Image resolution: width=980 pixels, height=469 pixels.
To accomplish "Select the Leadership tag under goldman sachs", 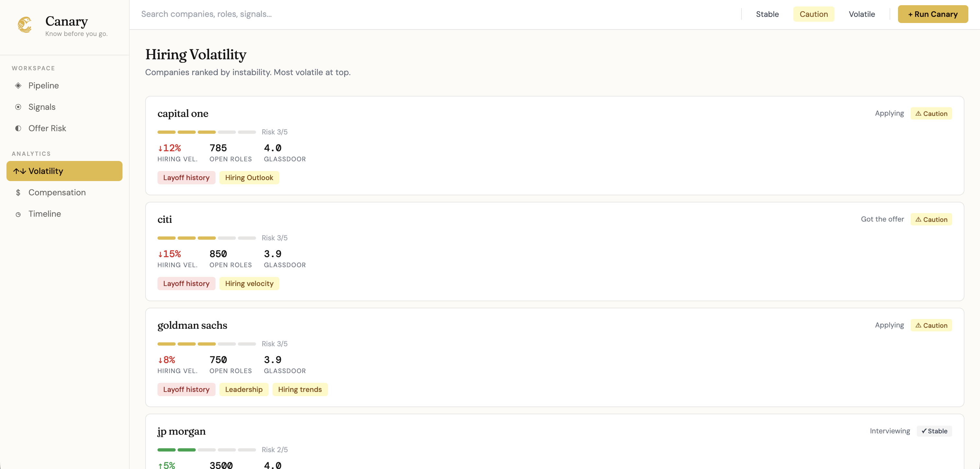I will click(243, 390).
